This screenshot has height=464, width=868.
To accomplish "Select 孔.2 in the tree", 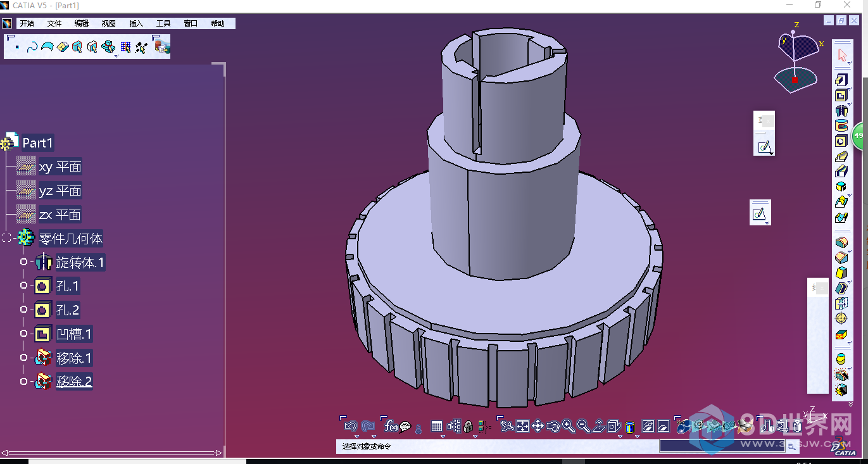I will (68, 310).
